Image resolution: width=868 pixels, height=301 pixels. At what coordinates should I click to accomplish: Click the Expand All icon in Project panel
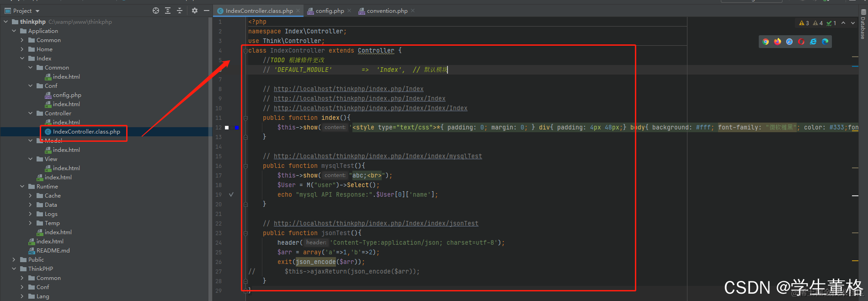tap(168, 11)
